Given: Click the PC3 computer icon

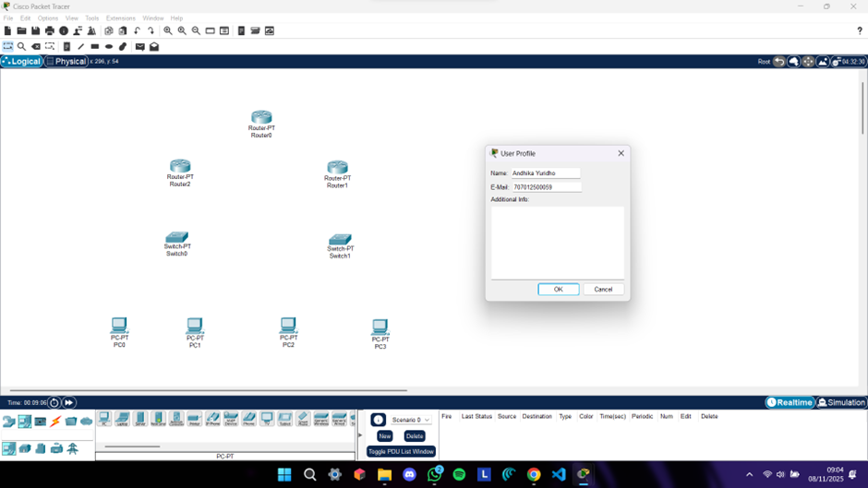Looking at the screenshot, I should point(380,327).
